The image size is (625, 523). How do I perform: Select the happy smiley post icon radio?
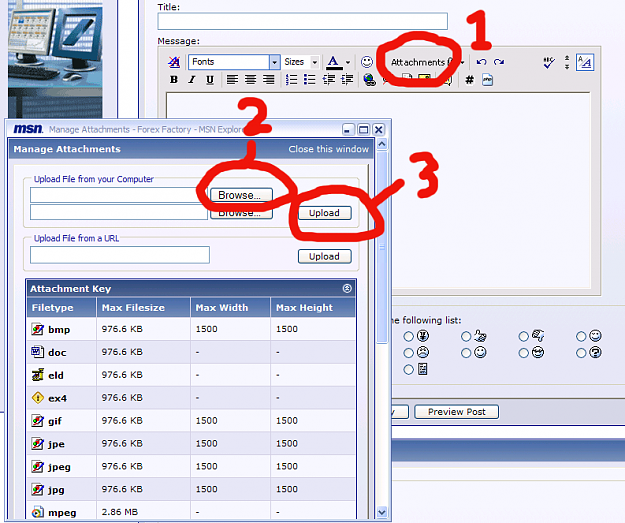466,353
